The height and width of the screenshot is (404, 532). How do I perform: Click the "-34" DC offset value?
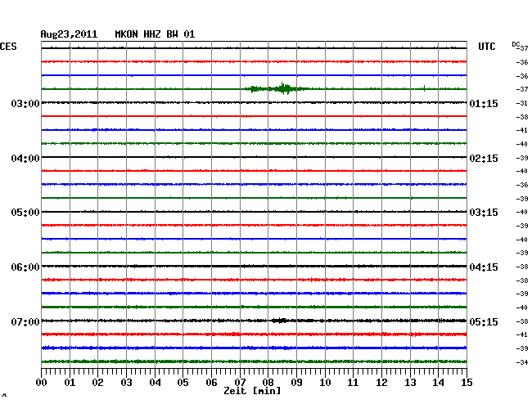pos(522,362)
